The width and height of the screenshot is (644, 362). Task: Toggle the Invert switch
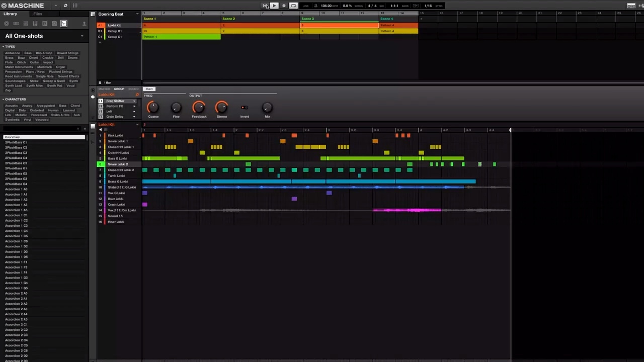[244, 108]
